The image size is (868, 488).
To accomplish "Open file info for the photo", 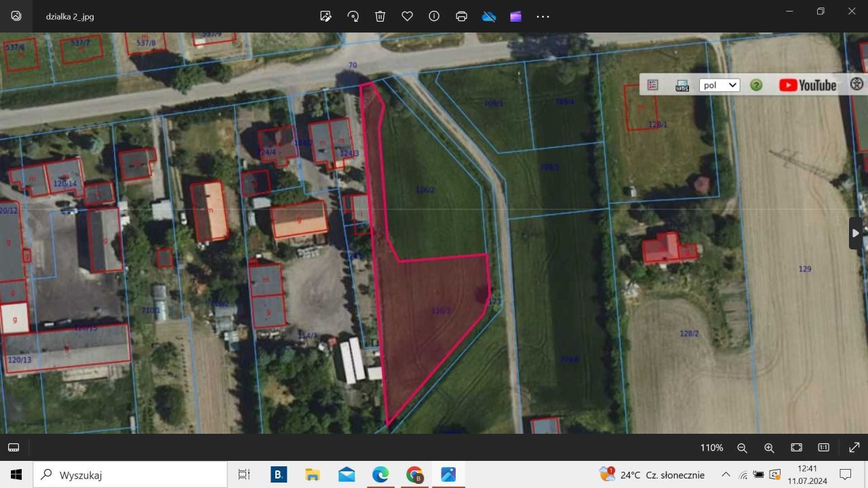I will pyautogui.click(x=434, y=16).
